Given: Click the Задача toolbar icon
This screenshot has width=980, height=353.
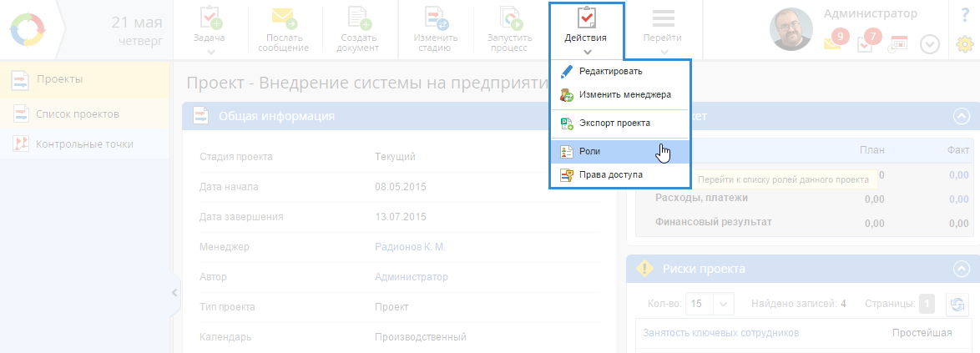Looking at the screenshot, I should tap(210, 20).
